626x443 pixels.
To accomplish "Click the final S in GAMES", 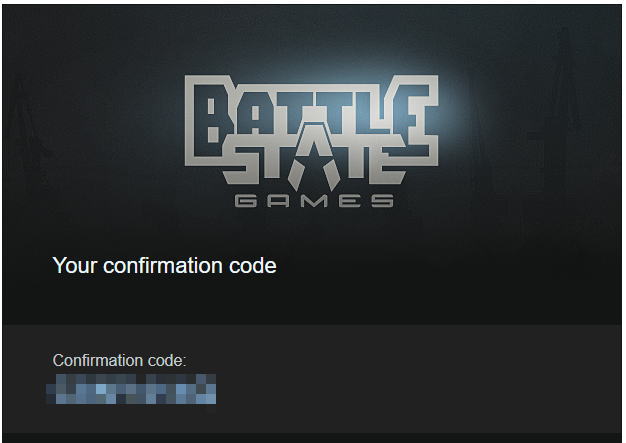I will pos(382,201).
